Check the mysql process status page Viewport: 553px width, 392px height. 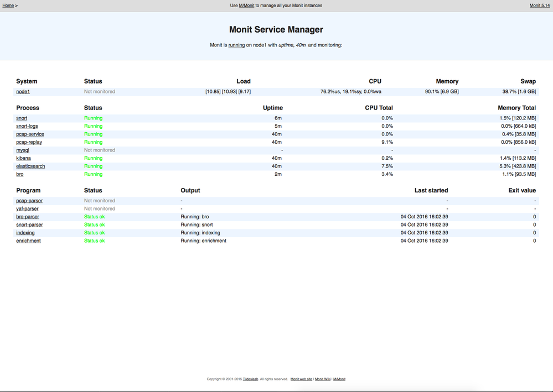pos(22,150)
